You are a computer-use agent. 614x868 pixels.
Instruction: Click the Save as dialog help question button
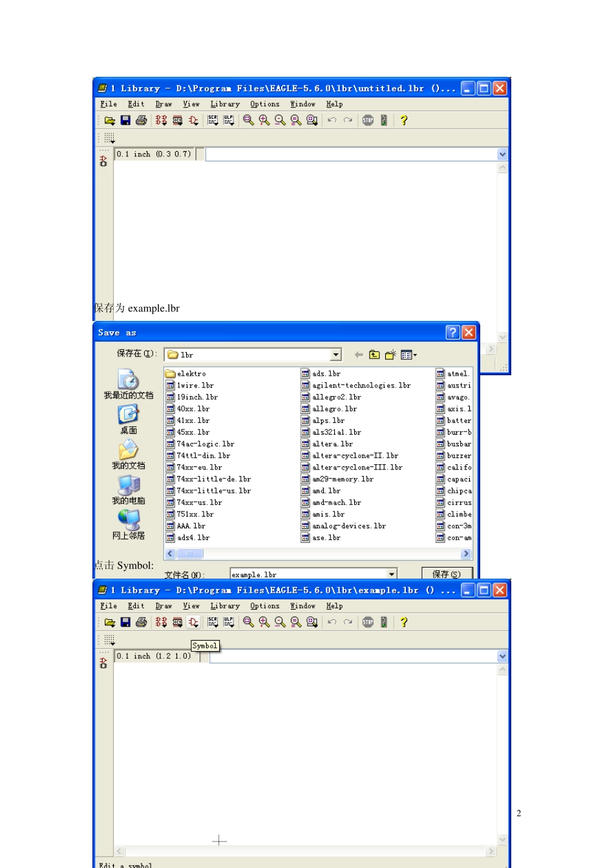(x=453, y=332)
